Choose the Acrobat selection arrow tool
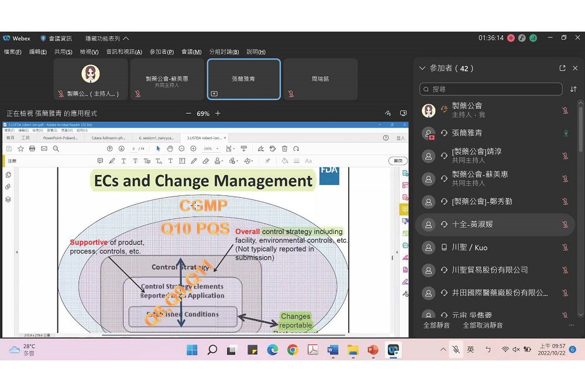585x392 pixels. (158, 149)
